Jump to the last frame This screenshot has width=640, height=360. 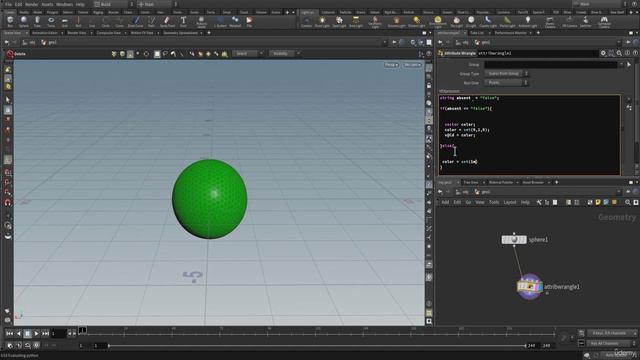45,333
